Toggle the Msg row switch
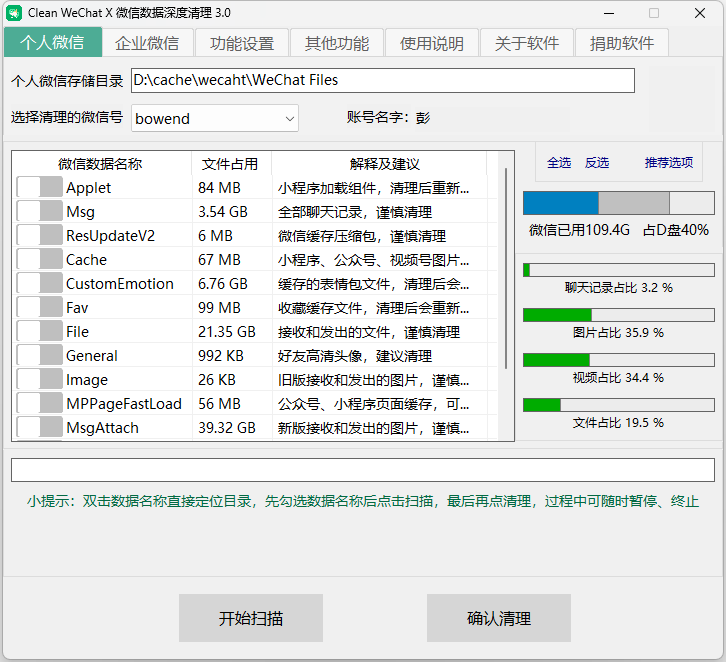The width and height of the screenshot is (726, 662). coord(39,212)
